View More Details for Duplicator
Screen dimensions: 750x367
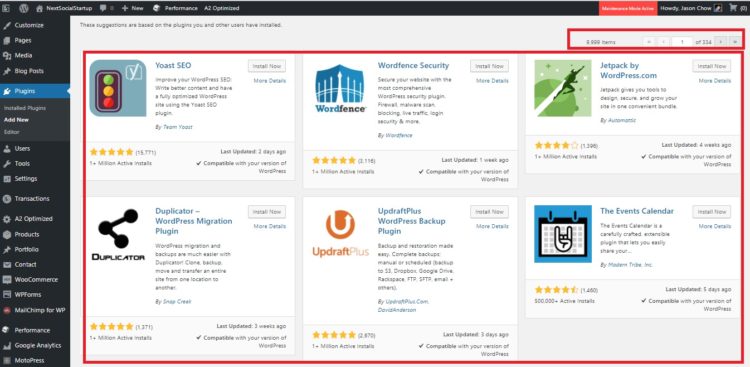click(270, 226)
